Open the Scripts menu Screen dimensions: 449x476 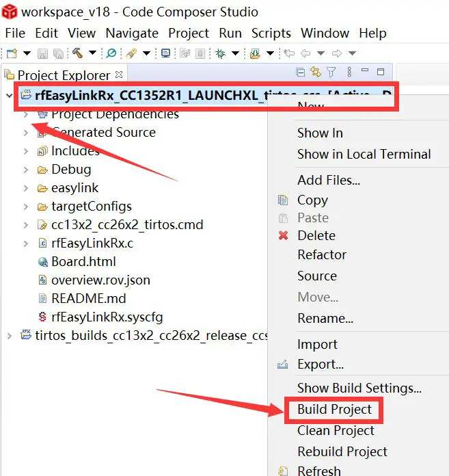pos(271,33)
